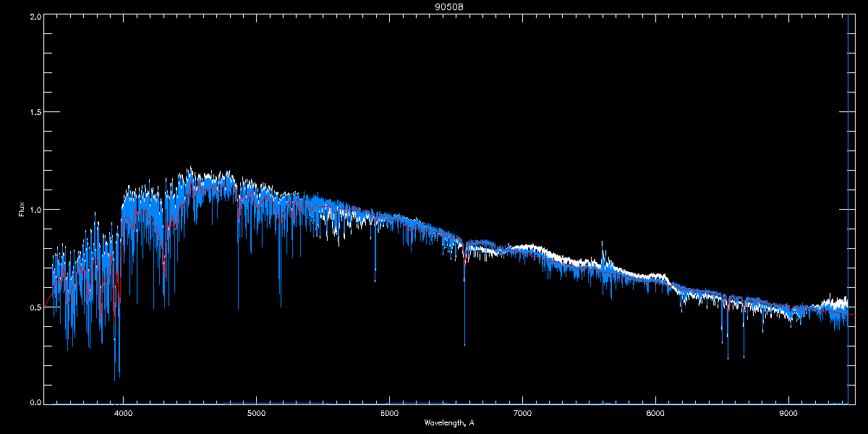868x434 pixels.
Task: Click the Flux y-axis label
Action: coord(22,209)
